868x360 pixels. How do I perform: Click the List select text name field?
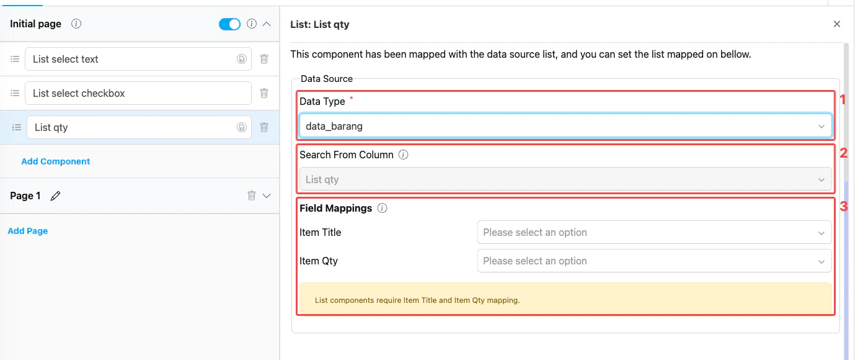click(x=138, y=59)
